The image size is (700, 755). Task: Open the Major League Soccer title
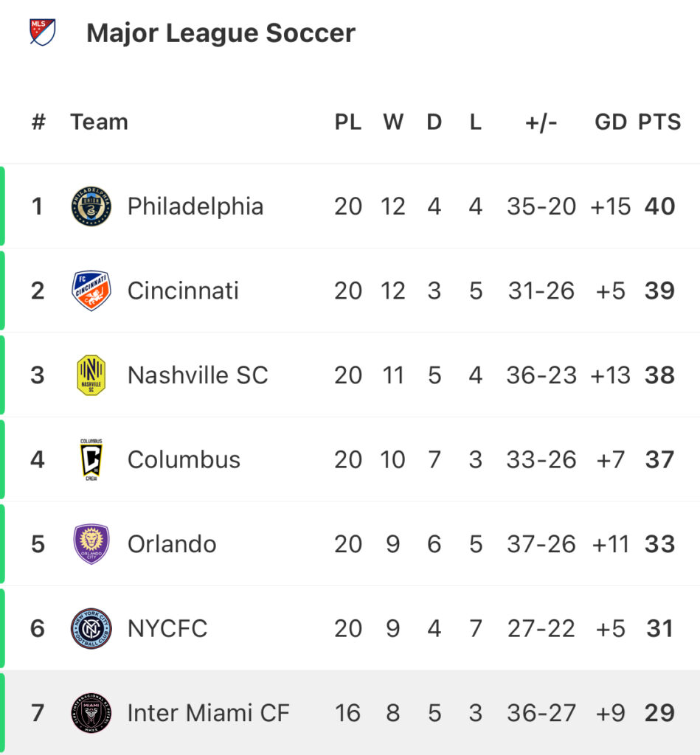click(221, 32)
